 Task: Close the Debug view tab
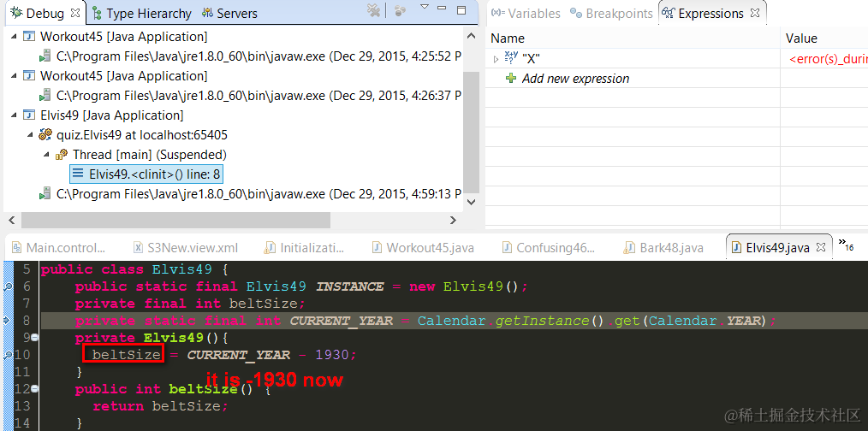click(x=76, y=12)
